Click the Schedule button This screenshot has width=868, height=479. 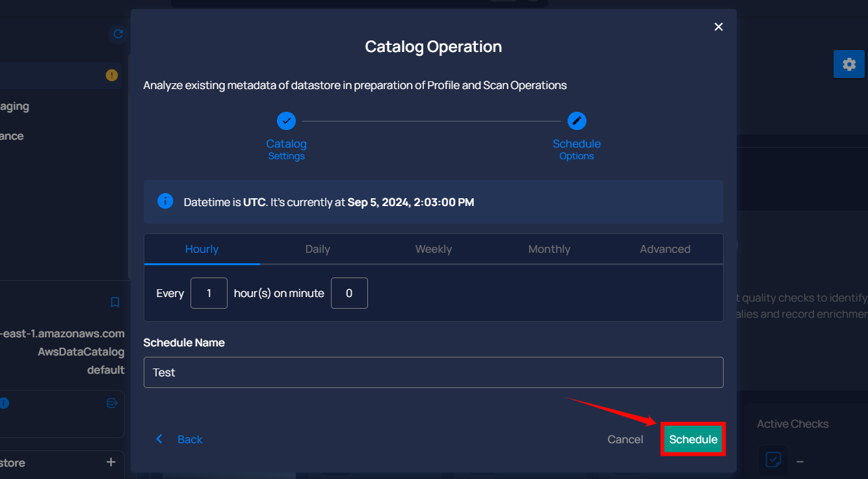click(x=693, y=439)
